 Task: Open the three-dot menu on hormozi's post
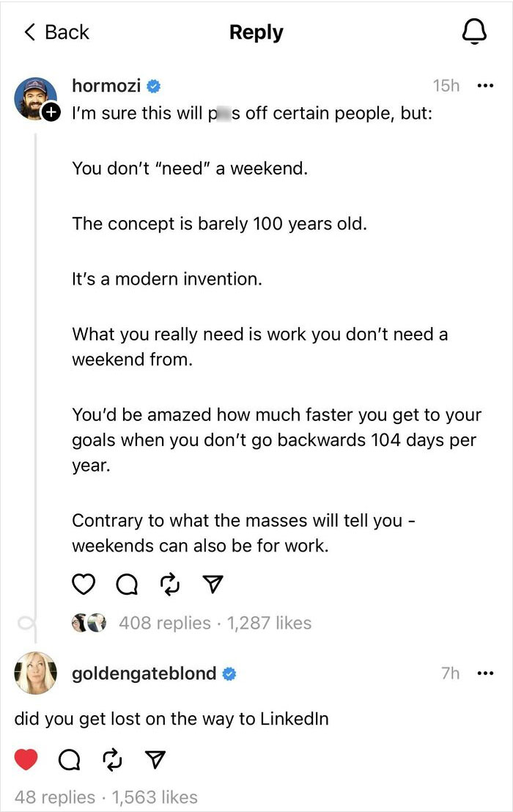click(485, 86)
